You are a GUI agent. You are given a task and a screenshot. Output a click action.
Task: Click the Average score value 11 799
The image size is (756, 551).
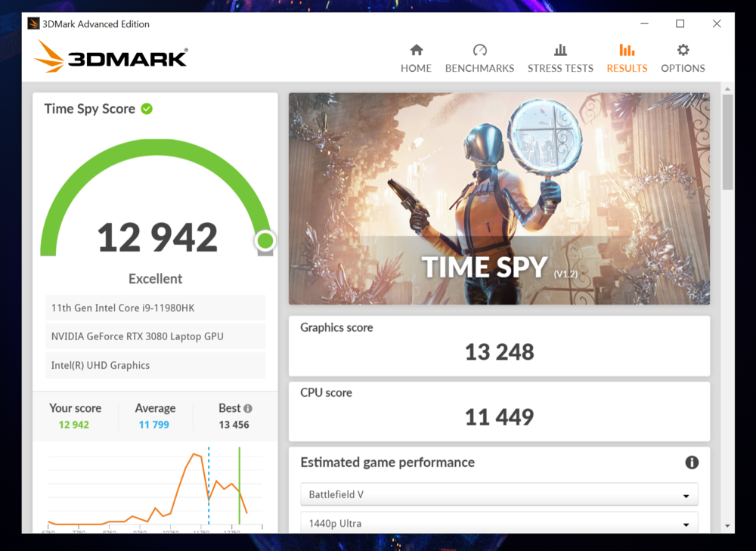(156, 425)
